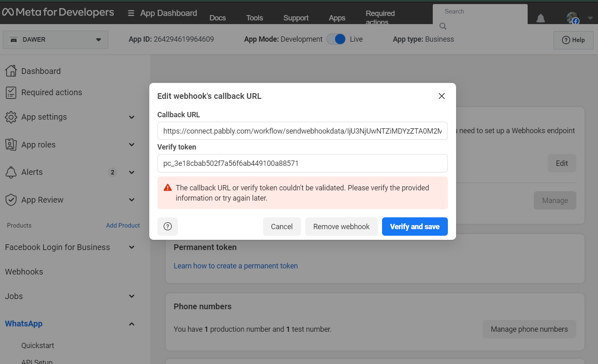Click the Alerts bell icon in sidebar
Viewport: 598px width, 364px height.
click(x=11, y=172)
